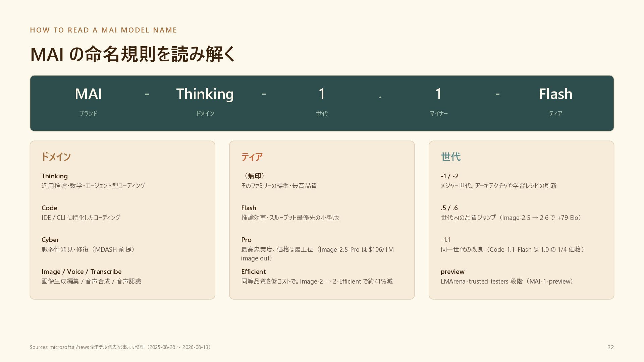
Task: Select the '-1.1' entry heading
Action: point(445,240)
